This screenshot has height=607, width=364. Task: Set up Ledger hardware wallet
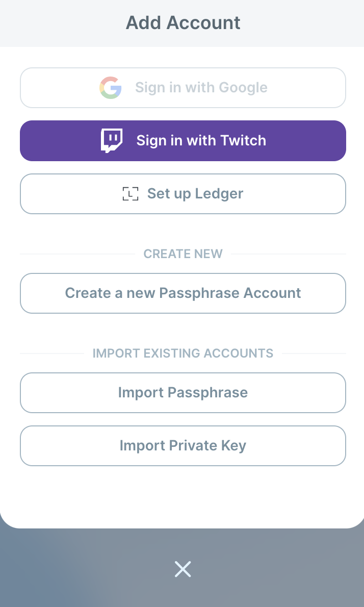[x=183, y=193]
